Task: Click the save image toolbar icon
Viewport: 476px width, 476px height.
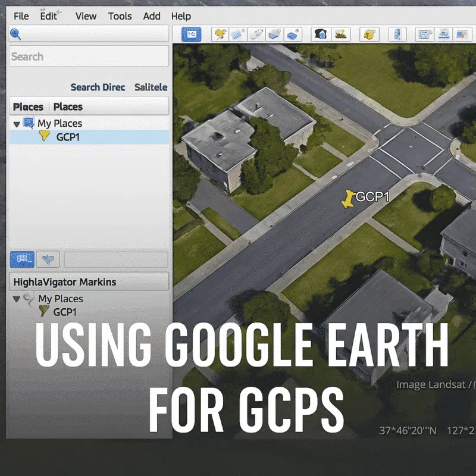Action: [x=462, y=35]
